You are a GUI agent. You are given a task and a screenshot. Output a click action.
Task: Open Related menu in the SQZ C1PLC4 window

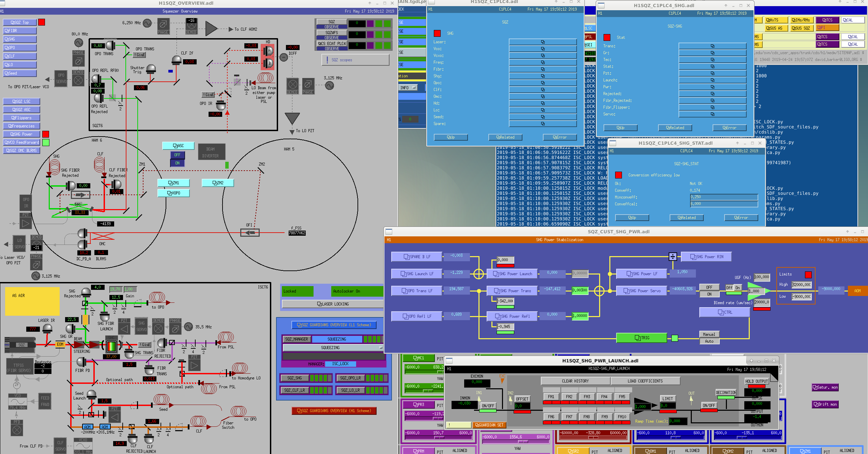coord(505,137)
